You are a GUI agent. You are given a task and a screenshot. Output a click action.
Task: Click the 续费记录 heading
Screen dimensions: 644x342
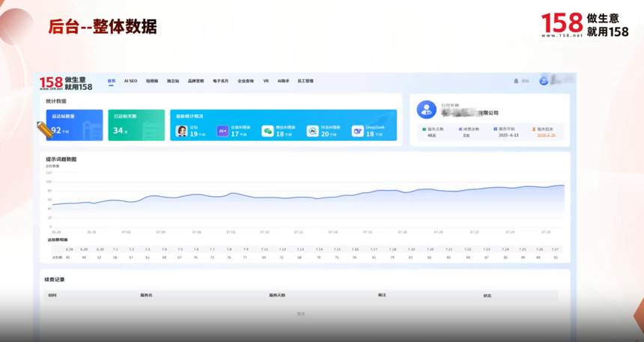pos(55,280)
